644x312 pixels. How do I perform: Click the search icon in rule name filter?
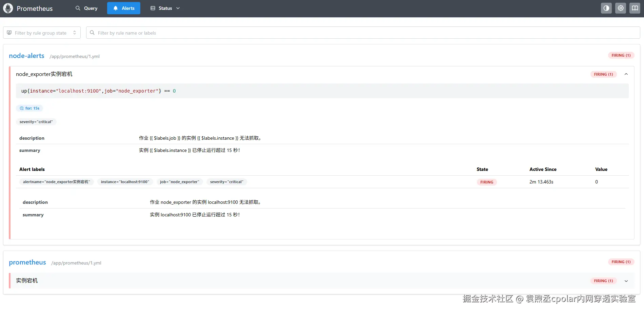pyautogui.click(x=92, y=33)
